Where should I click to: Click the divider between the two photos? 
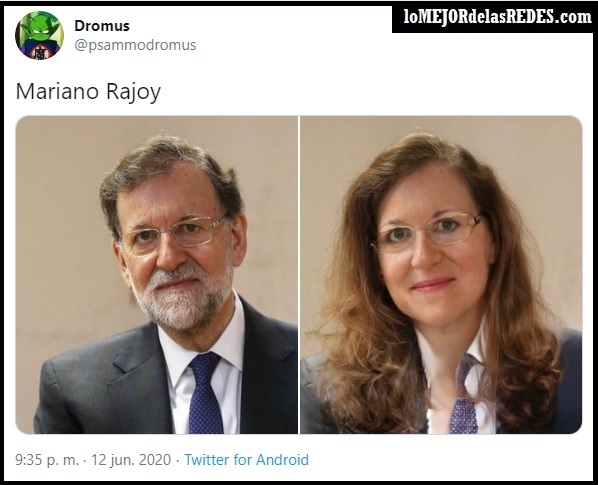(299, 275)
